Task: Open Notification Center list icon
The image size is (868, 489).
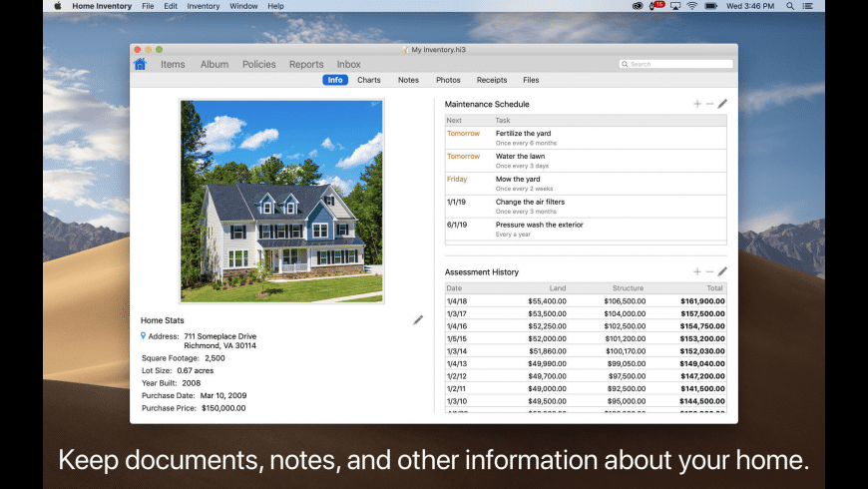Action: 808,6
